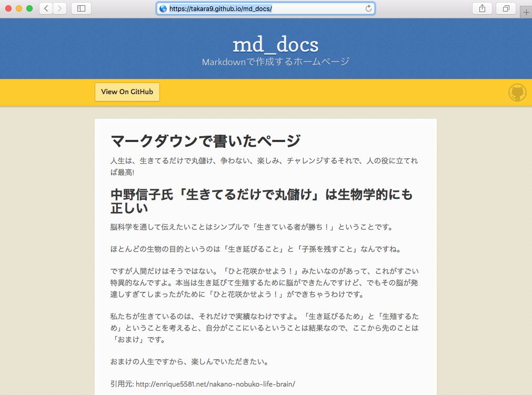Open the Share menu icon

tap(482, 8)
